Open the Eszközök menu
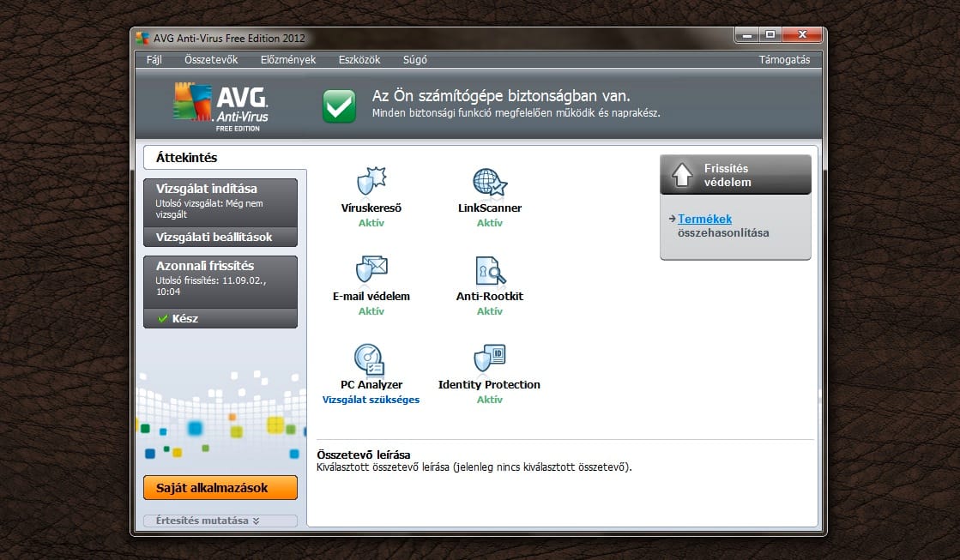The height and width of the screenshot is (560, 960). tap(359, 59)
